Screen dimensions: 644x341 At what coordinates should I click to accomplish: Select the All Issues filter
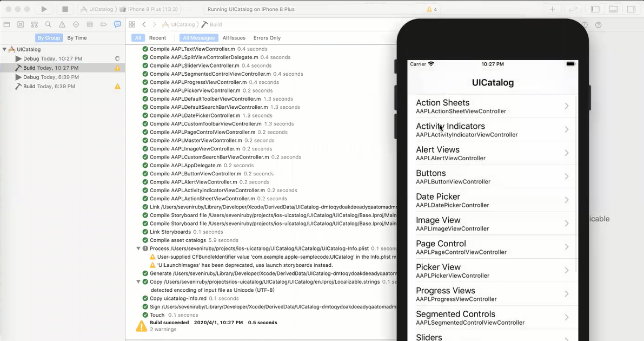click(234, 38)
